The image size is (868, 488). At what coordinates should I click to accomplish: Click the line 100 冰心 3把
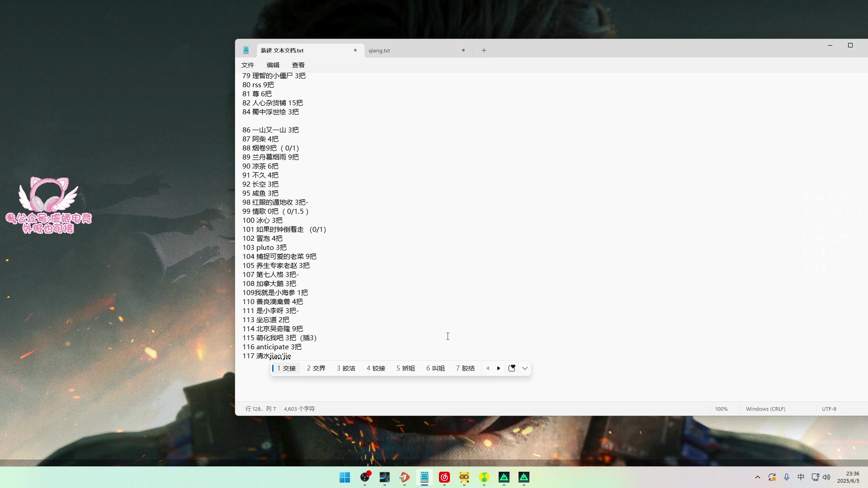click(262, 221)
